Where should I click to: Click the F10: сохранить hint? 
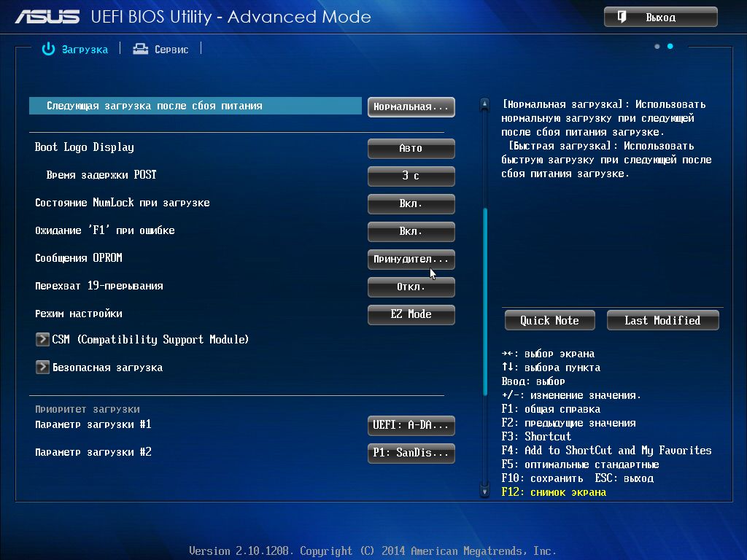(x=542, y=478)
